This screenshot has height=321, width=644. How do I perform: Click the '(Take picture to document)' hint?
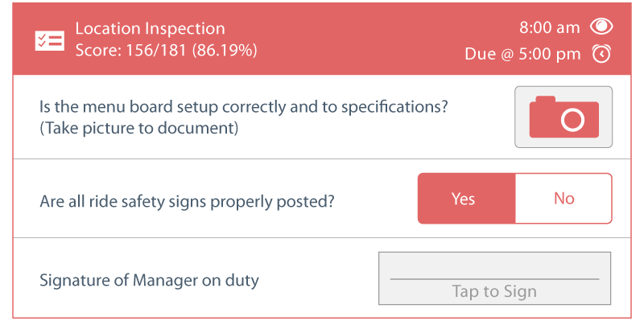pos(138,129)
